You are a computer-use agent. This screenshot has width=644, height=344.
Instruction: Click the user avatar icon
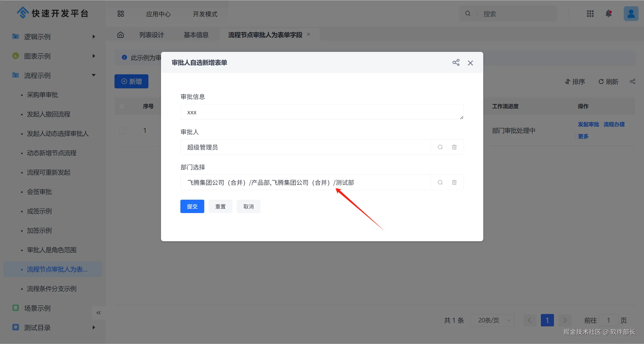[x=631, y=14]
